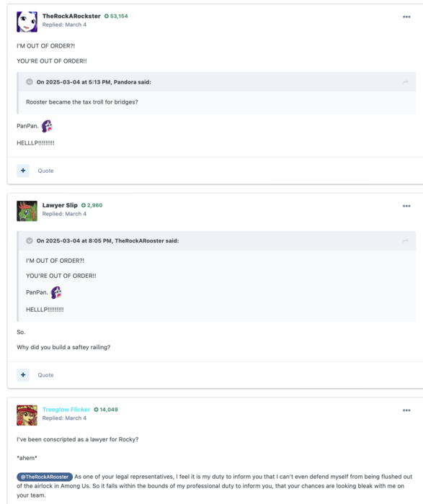The image size is (423, 504).
Task: Go to TheRockARooster's original quoted post arrow
Action: [x=405, y=240]
